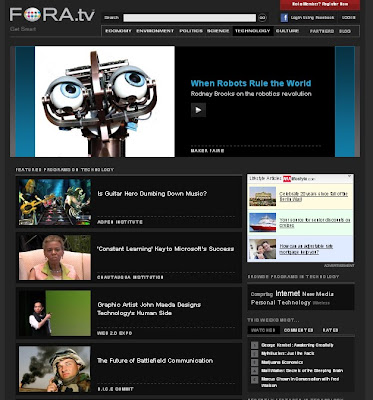Open the Economy menu tab
The height and width of the screenshot is (400, 373).
click(118, 31)
